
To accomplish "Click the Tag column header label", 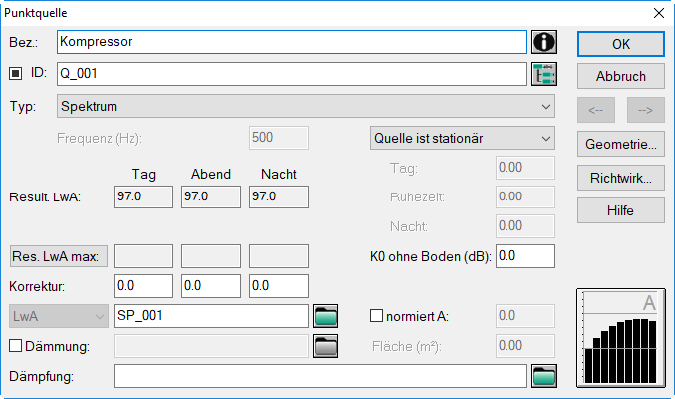I will pyautogui.click(x=143, y=174).
